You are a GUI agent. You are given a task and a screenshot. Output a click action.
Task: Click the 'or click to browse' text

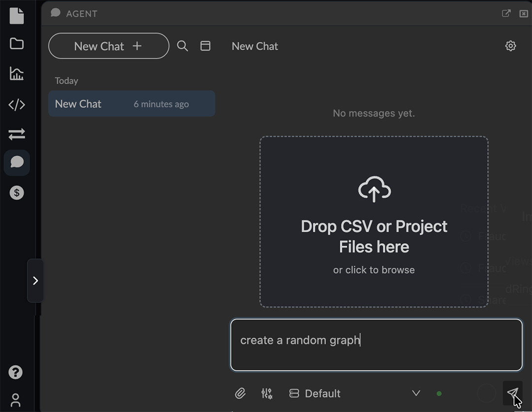pyautogui.click(x=374, y=270)
